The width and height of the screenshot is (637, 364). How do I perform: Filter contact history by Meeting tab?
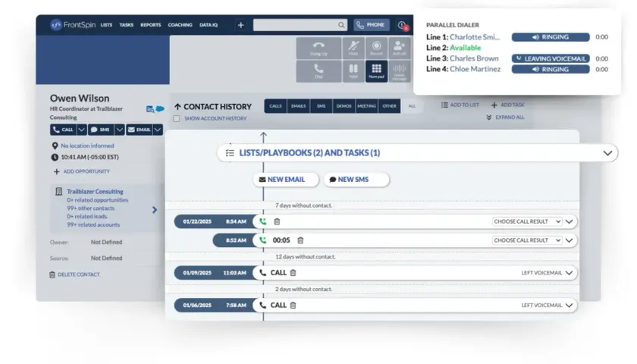(x=366, y=106)
